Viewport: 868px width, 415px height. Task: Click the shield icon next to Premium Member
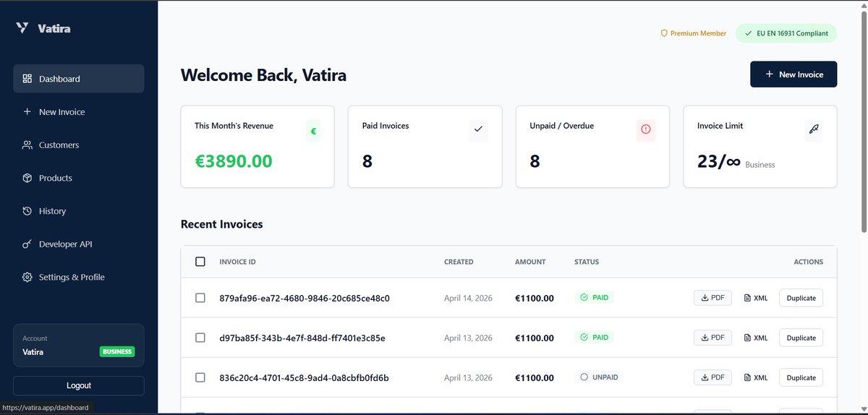click(663, 33)
